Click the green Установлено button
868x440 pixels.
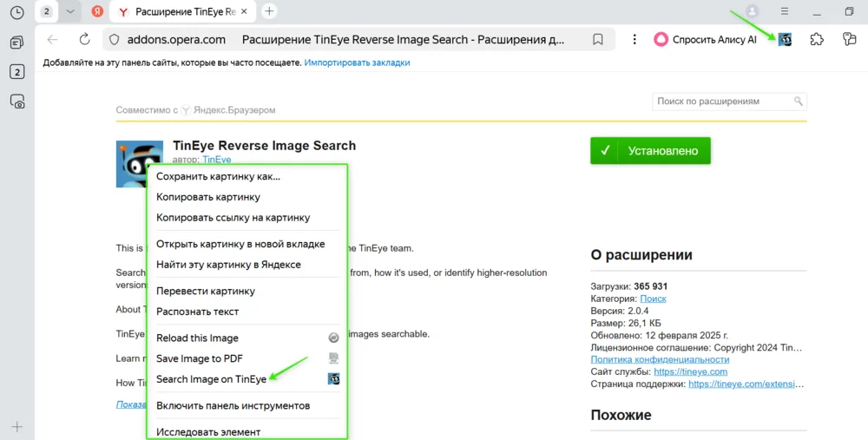coord(650,150)
